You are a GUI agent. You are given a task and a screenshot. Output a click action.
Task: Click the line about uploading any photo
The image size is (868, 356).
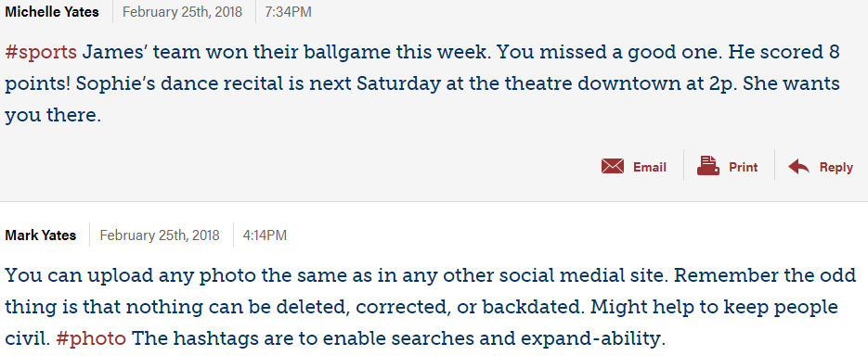click(431, 275)
